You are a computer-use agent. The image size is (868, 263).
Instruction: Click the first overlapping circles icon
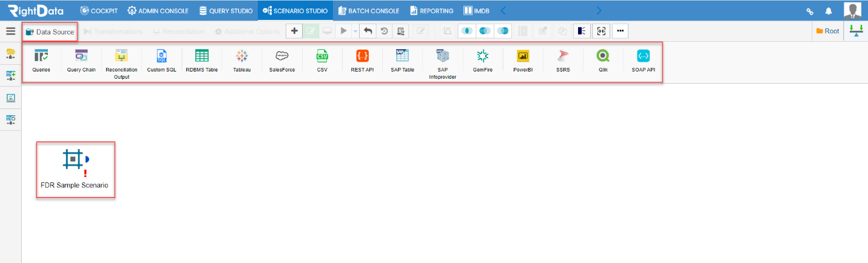[466, 31]
